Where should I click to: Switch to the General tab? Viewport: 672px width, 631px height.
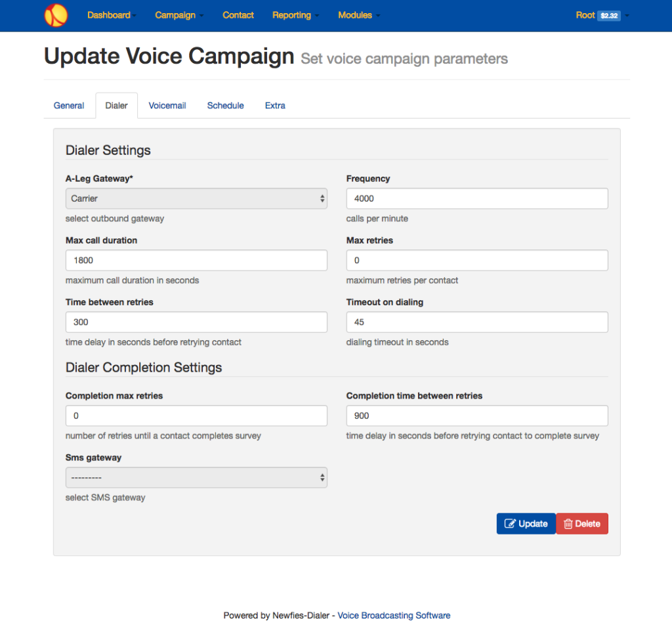pyautogui.click(x=69, y=106)
